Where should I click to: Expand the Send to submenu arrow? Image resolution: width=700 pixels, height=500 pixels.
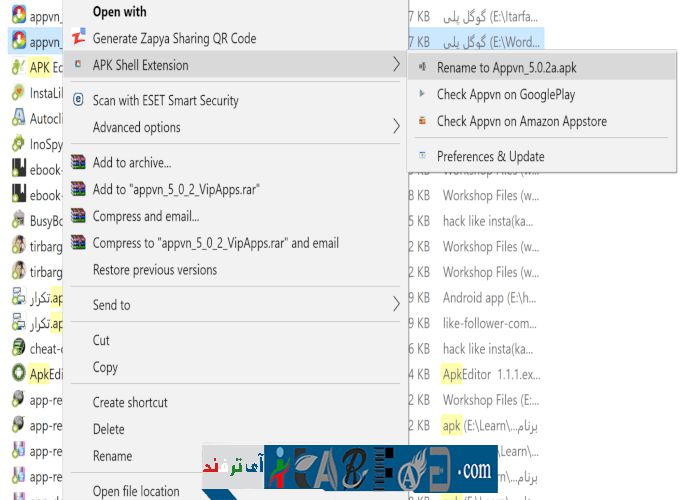(x=396, y=304)
